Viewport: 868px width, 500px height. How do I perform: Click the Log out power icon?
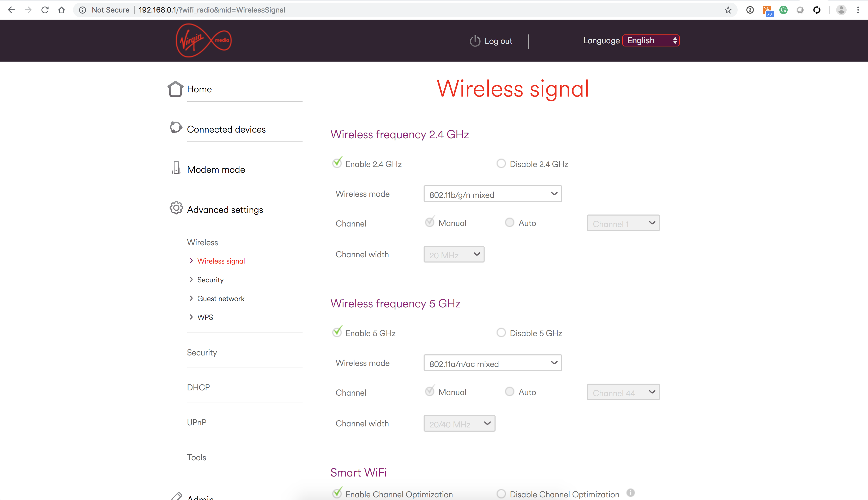click(475, 41)
